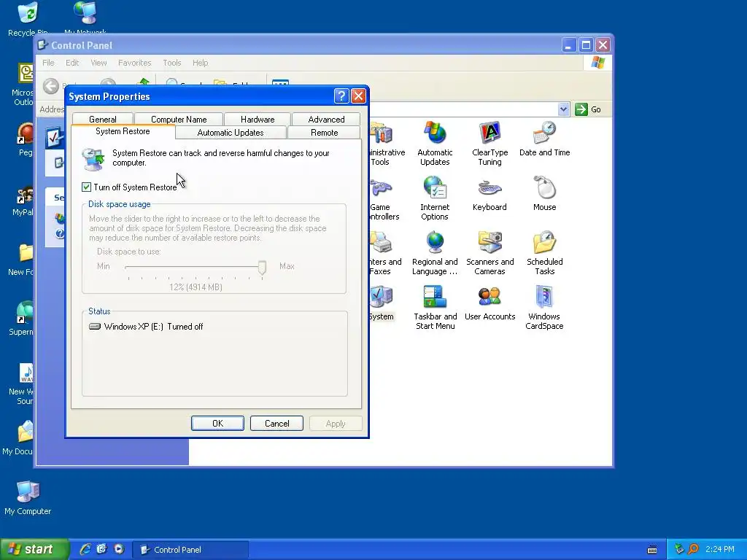Open Keyboard settings icon

click(489, 194)
